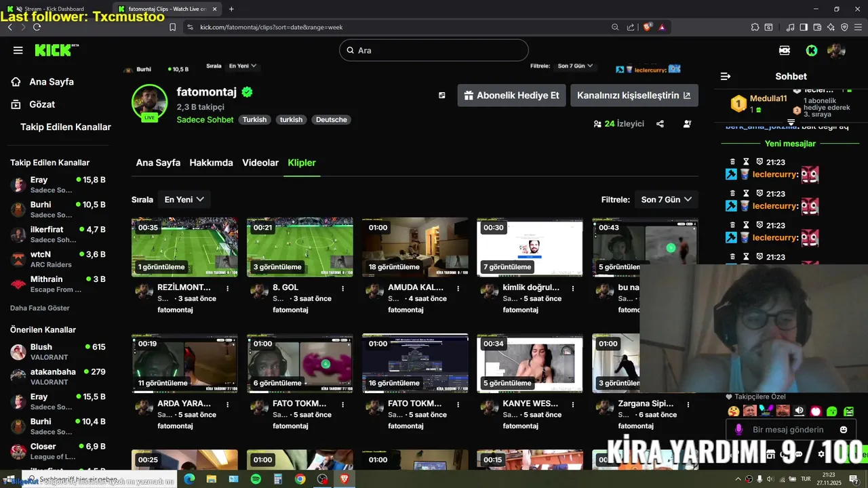Screen dimensions: 868x488
Task: Open options menu for 8. GOL clip
Action: point(343,288)
